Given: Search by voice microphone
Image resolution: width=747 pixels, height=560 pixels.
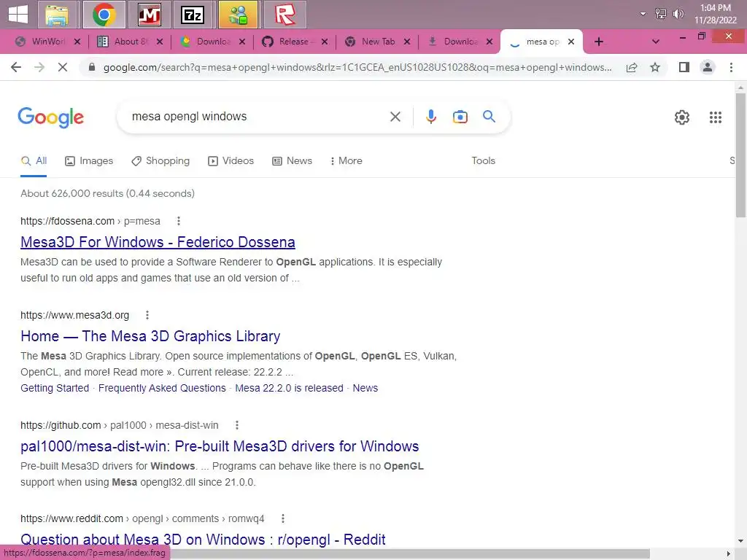Looking at the screenshot, I should 430,117.
